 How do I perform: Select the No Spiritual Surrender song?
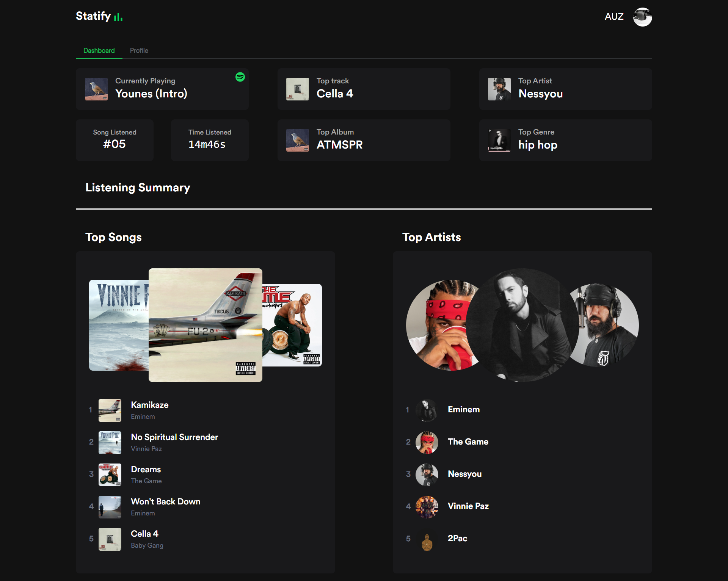[x=174, y=437]
